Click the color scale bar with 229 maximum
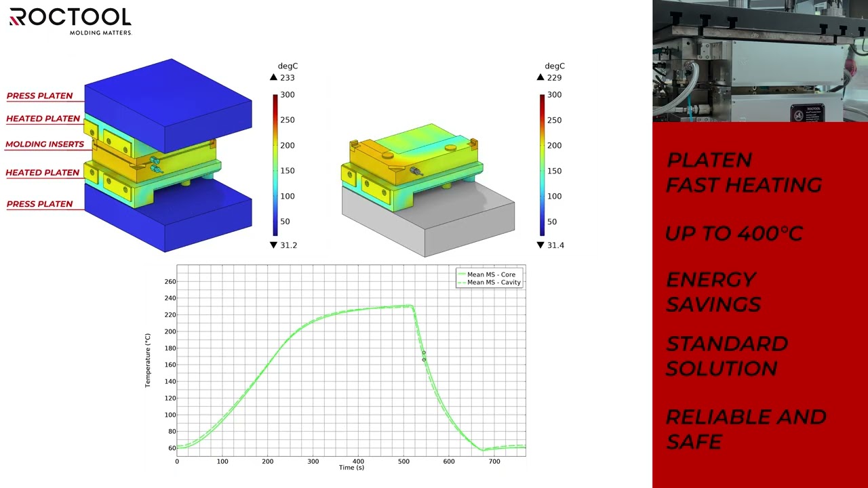Image resolution: width=868 pixels, height=488 pixels. (542, 165)
